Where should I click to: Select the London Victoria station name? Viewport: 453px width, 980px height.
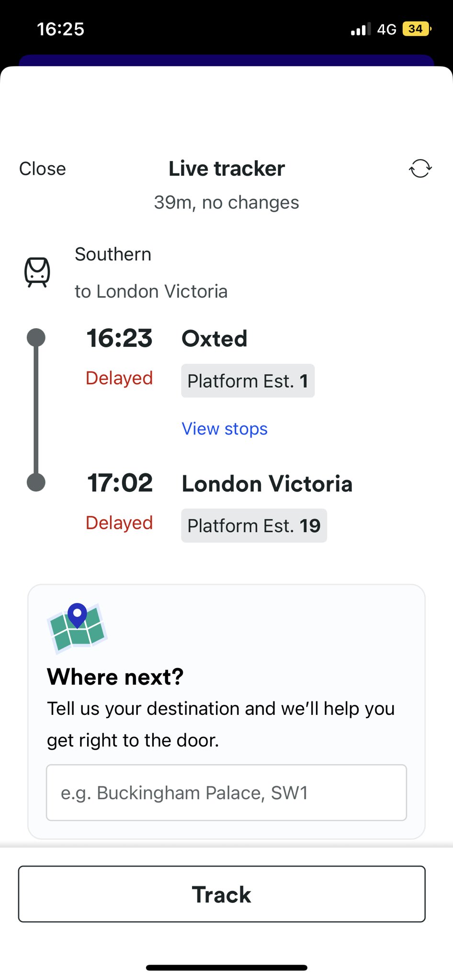click(267, 484)
